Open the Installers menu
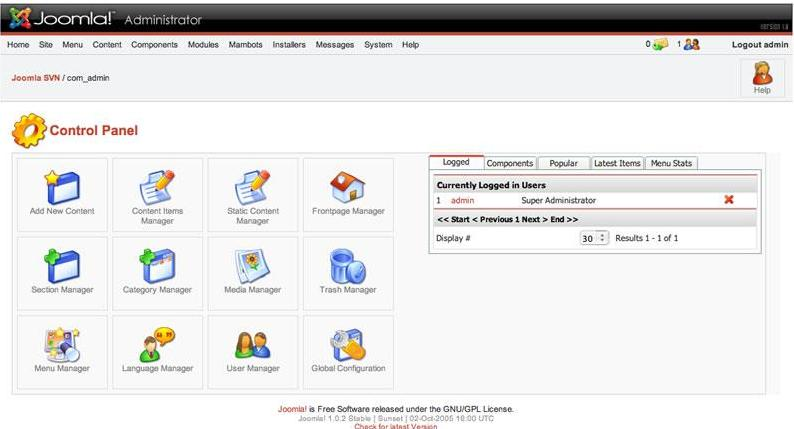The width and height of the screenshot is (794, 429). [289, 45]
